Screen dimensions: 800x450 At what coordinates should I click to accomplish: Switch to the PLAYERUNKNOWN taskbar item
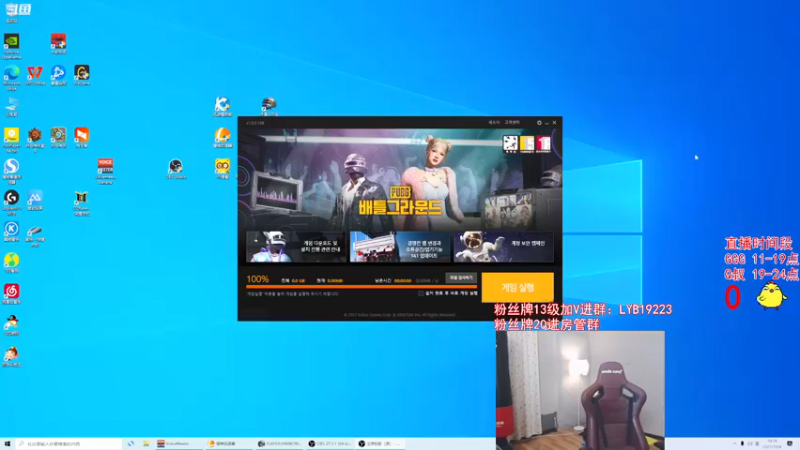(x=279, y=444)
